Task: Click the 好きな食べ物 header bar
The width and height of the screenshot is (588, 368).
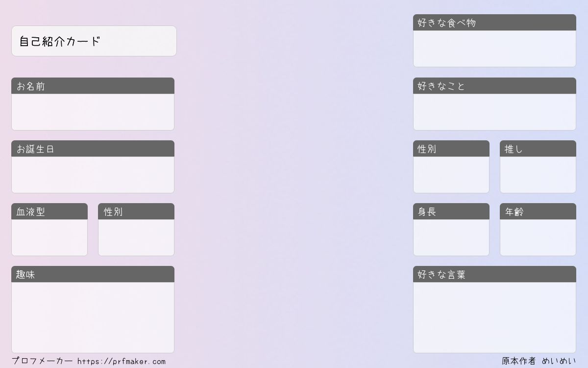Action: [494, 23]
